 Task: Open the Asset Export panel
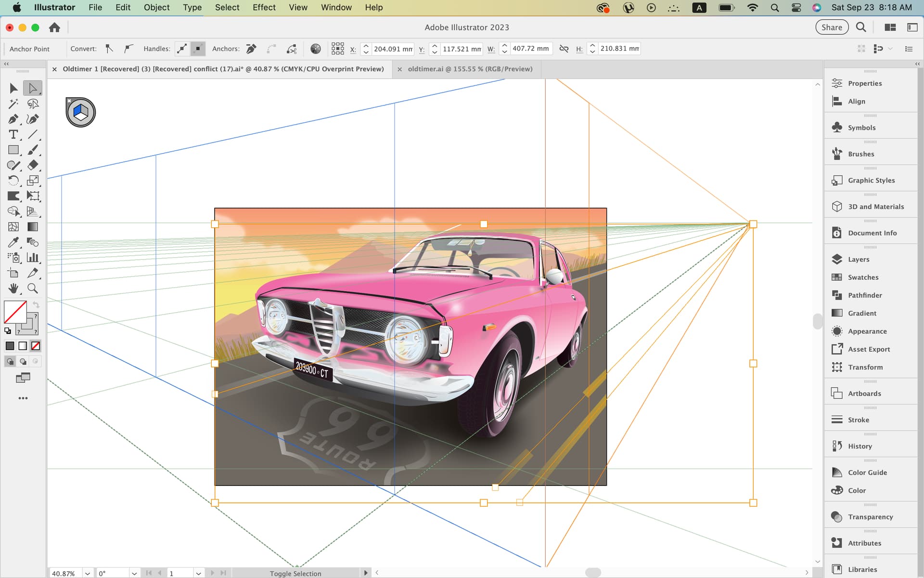point(869,349)
